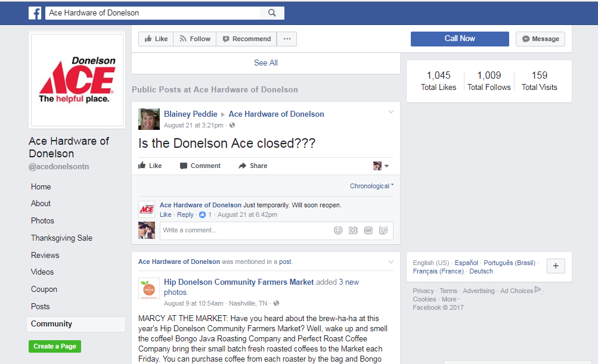
Task: Attach photo using camera icon in comment box
Action: pyautogui.click(x=353, y=231)
